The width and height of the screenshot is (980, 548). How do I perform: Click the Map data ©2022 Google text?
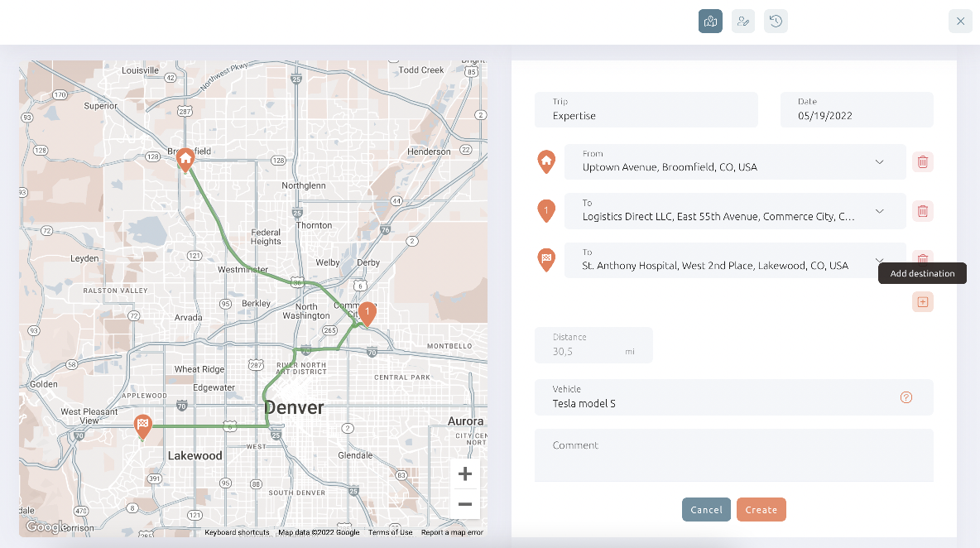319,532
